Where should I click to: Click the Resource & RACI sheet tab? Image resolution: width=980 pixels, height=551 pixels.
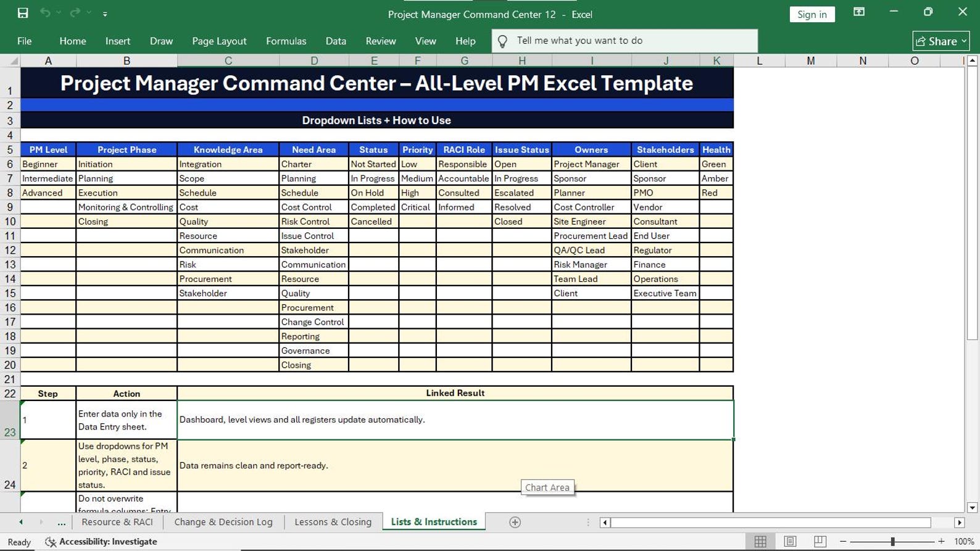[x=117, y=522]
